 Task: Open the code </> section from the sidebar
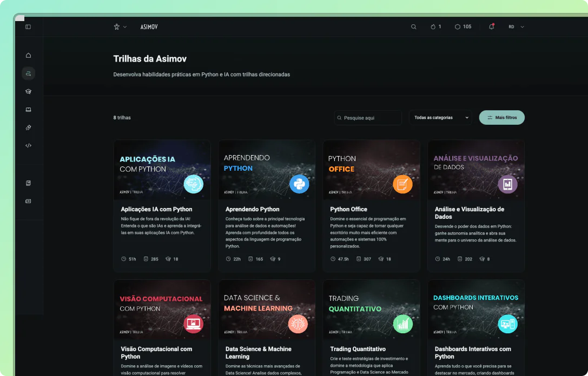point(28,145)
